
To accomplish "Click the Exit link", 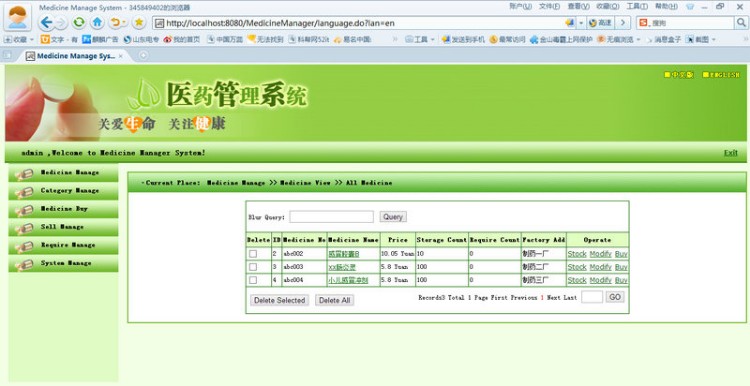I will point(730,153).
